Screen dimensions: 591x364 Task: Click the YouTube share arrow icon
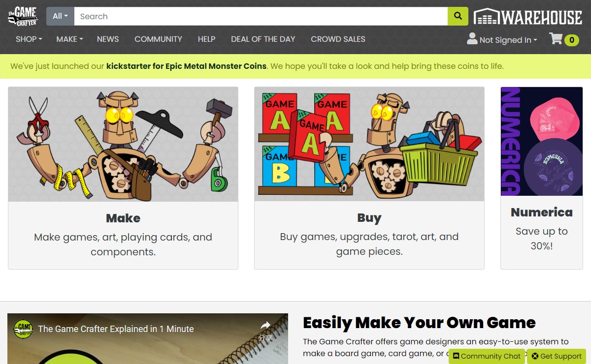tap(265, 325)
